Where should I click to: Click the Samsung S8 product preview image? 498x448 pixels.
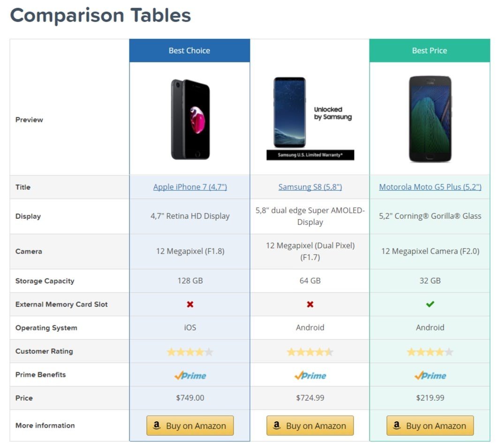tap(310, 119)
